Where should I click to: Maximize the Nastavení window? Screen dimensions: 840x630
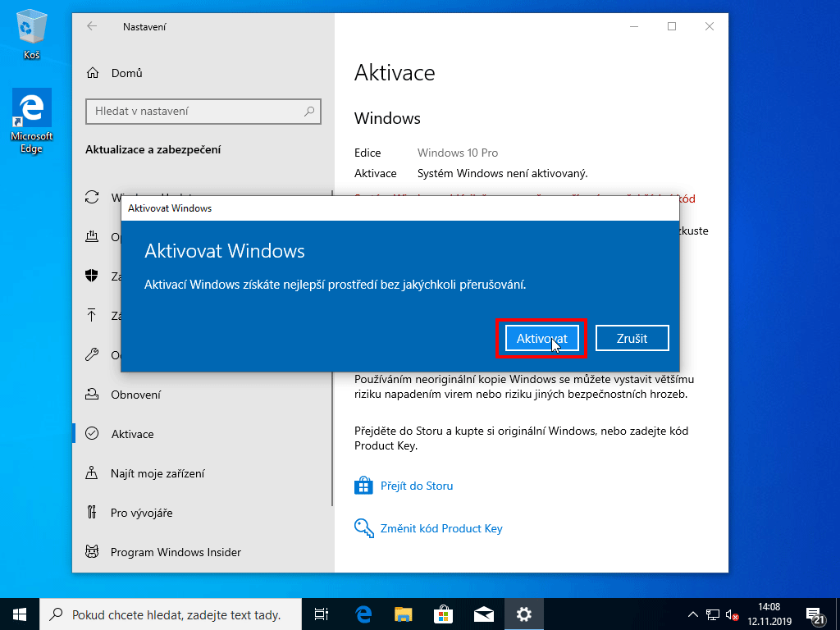(672, 26)
